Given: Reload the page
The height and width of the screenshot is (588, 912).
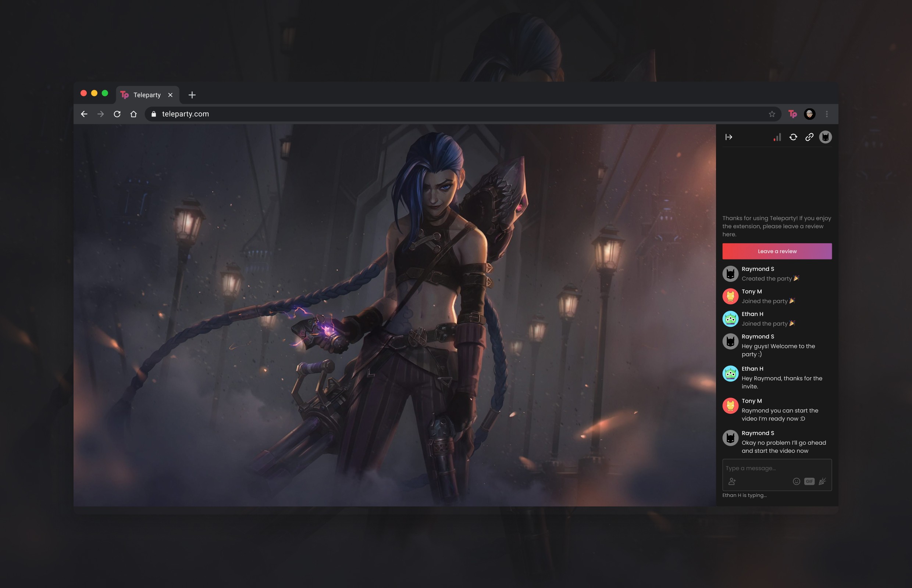Looking at the screenshot, I should [117, 114].
